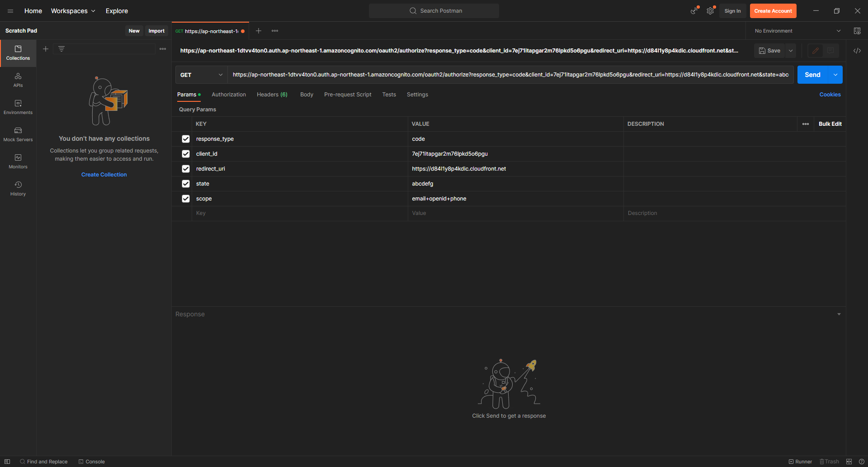Viewport: 868px width, 467px height.
Task: Open the Cookies link
Action: (x=830, y=95)
